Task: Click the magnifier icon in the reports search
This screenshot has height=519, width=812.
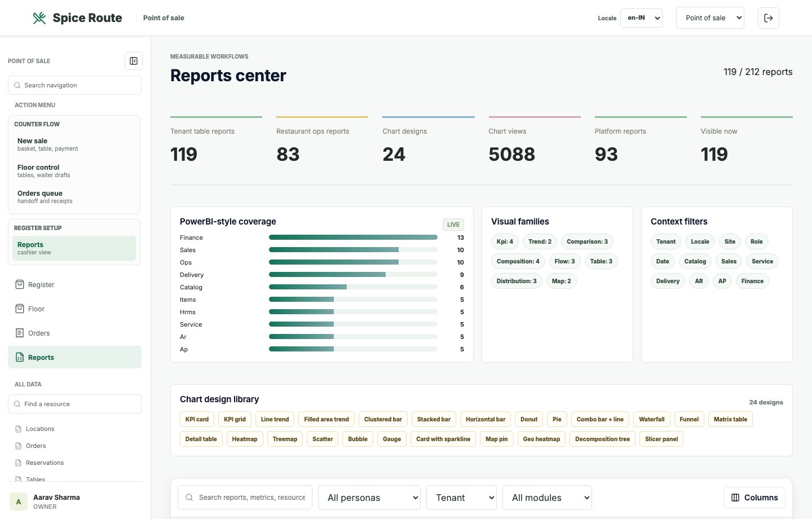Action: 189,498
